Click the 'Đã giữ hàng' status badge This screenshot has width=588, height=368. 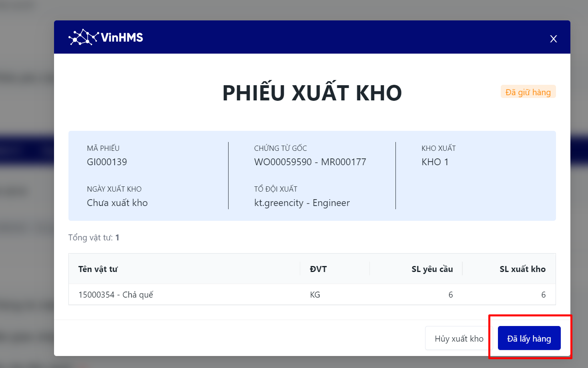(x=528, y=92)
